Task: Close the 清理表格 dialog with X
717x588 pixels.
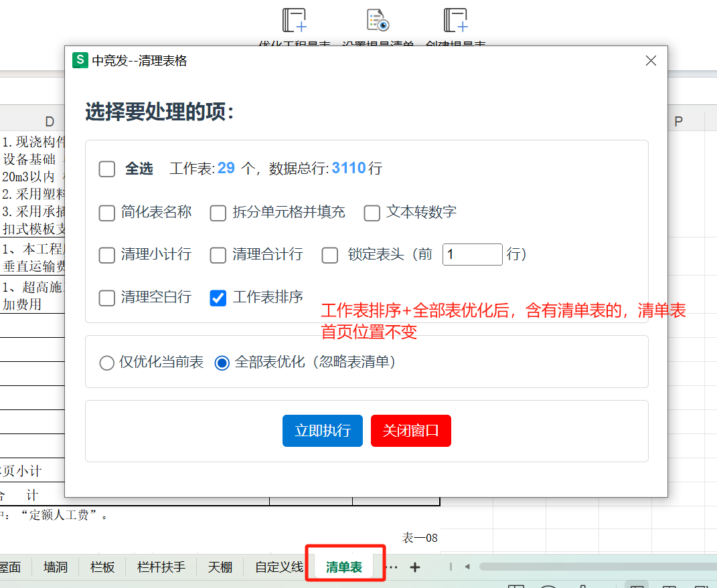Action: pos(651,61)
